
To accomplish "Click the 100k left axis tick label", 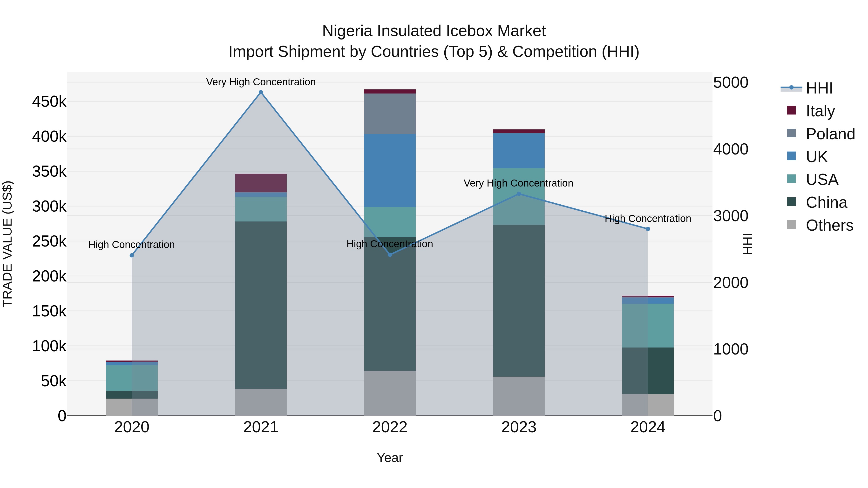I will coord(49,346).
